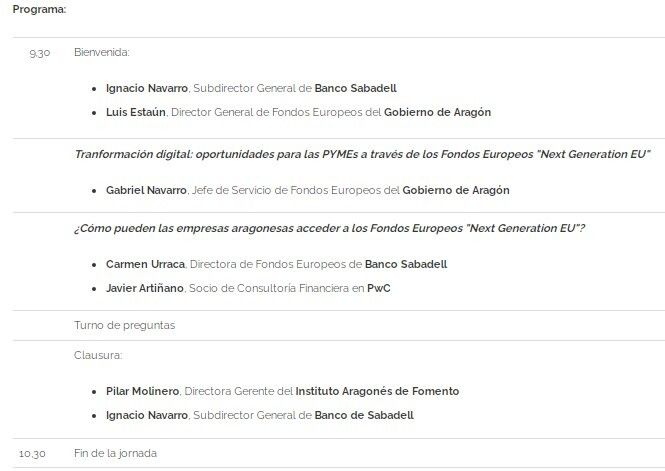This screenshot has width=665, height=471.
Task: Click the name Javier Artiñano
Action: coord(147,288)
